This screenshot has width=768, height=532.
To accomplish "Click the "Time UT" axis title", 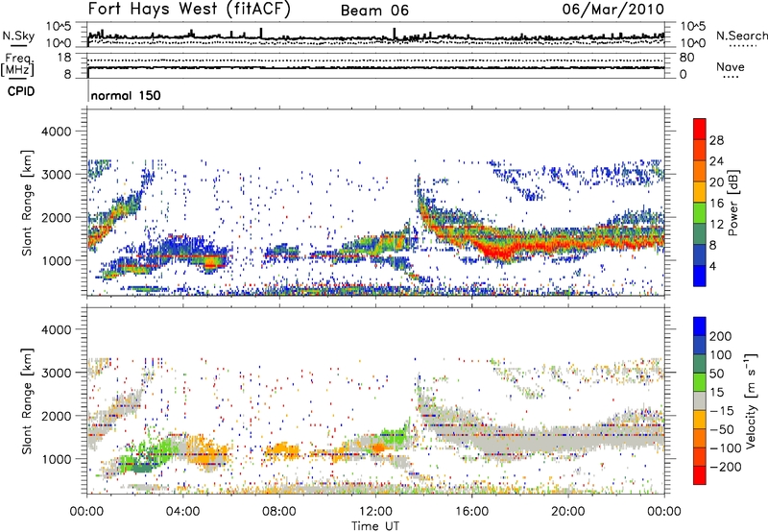I will click(375, 526).
